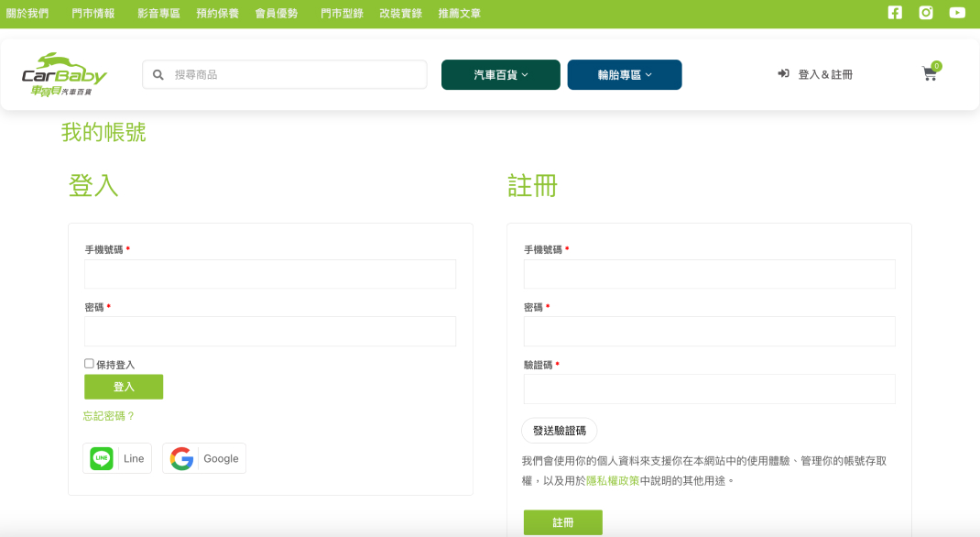Open the YouTube channel icon

pos(957,13)
